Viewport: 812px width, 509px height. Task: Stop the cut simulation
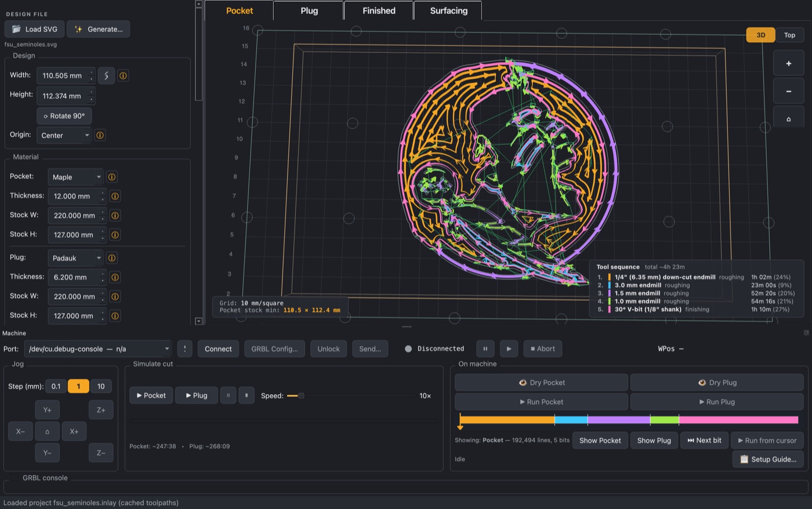tap(246, 395)
